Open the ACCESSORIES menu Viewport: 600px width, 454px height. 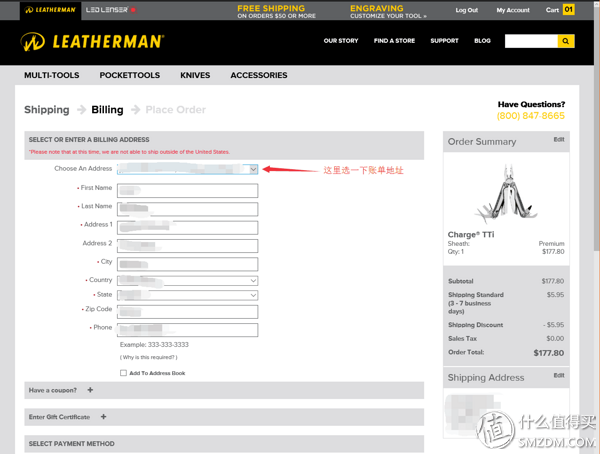[259, 75]
